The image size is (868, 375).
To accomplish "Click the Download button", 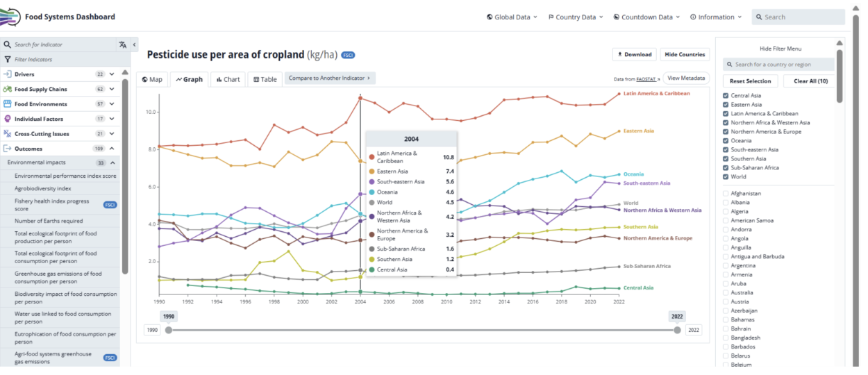I will [x=633, y=54].
